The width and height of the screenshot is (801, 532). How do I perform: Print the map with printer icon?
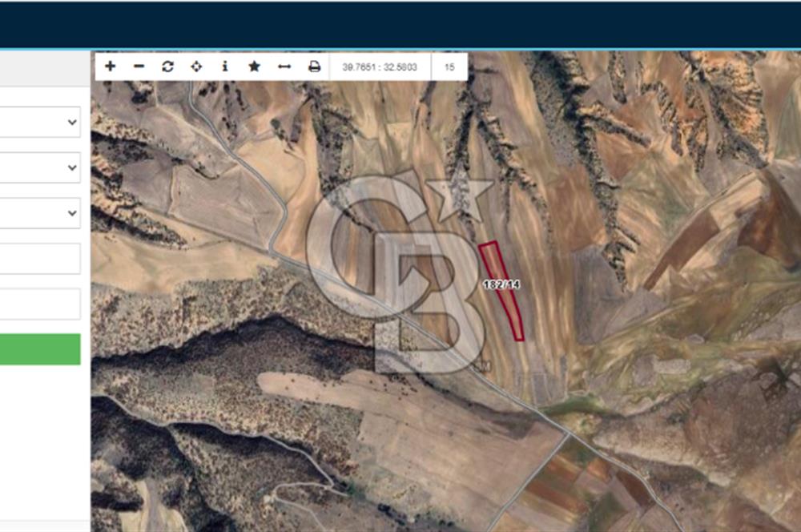pyautogui.click(x=314, y=66)
